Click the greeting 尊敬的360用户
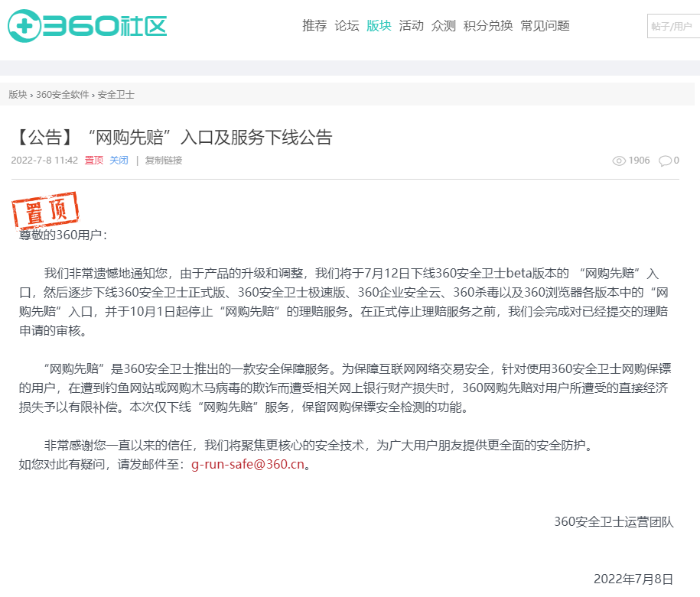Image resolution: width=700 pixels, height=597 pixels. pyautogui.click(x=63, y=235)
